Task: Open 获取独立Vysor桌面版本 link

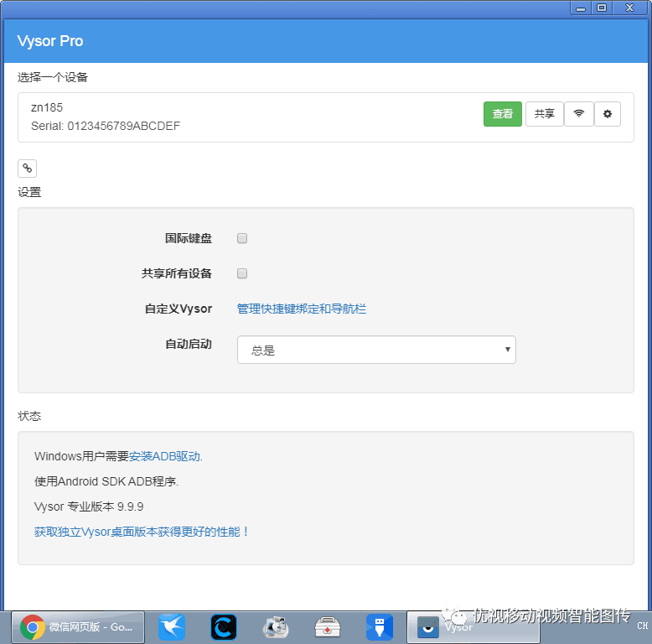Action: click(x=142, y=532)
